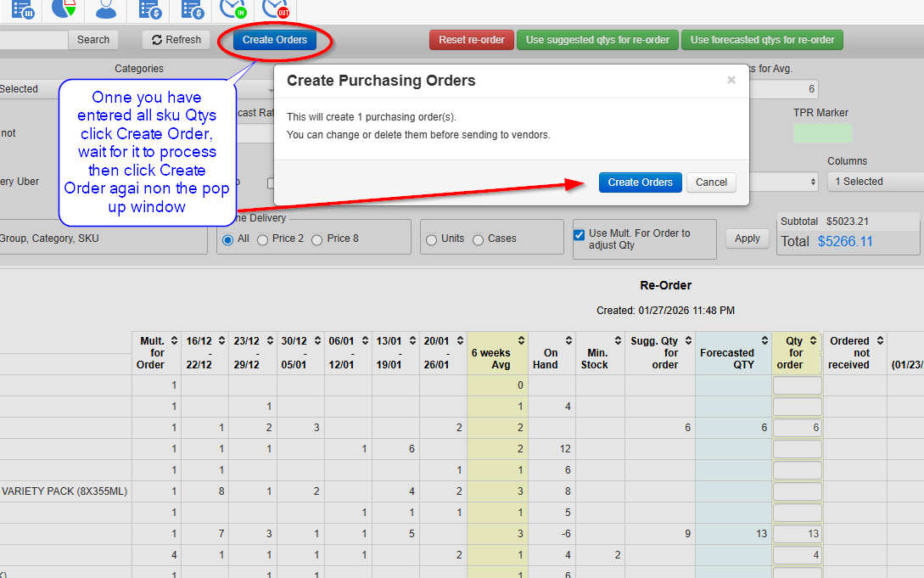Select the Units radio button
This screenshot has width=924, height=578.
(431, 240)
